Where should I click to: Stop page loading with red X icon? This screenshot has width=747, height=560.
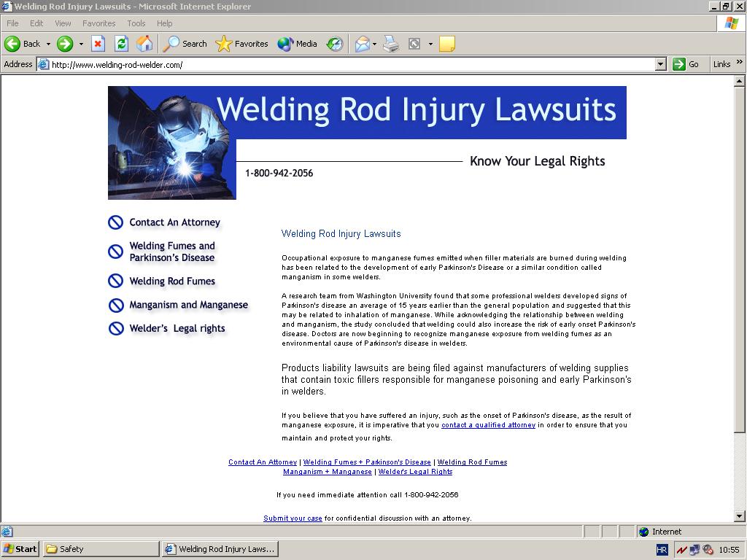tap(98, 44)
